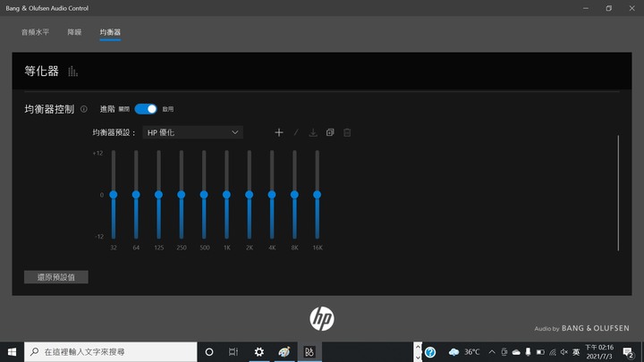
Task: Open the notification action center
Action: [628, 352]
